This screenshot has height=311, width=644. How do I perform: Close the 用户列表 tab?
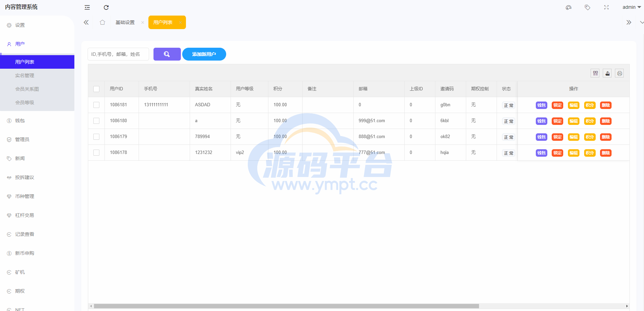[x=180, y=23]
